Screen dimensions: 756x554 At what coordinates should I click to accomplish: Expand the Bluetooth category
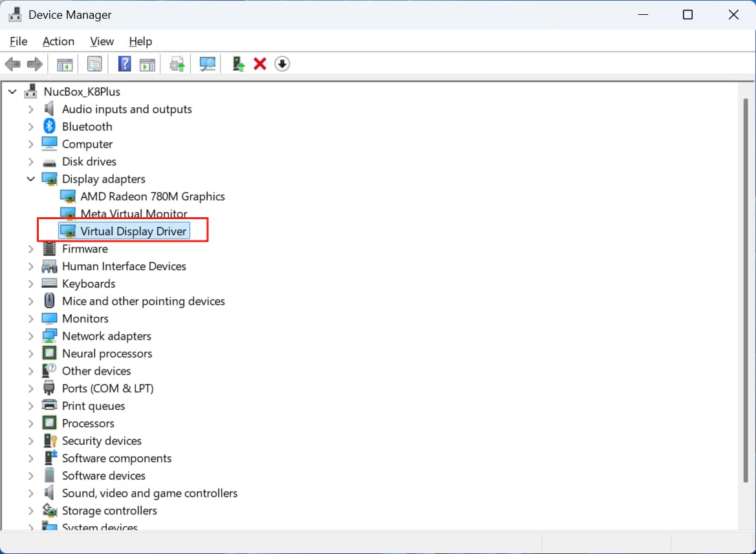[30, 127]
